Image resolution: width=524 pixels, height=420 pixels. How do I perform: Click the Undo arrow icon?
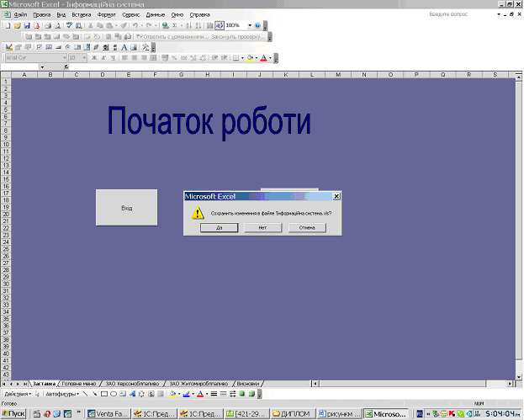point(135,26)
